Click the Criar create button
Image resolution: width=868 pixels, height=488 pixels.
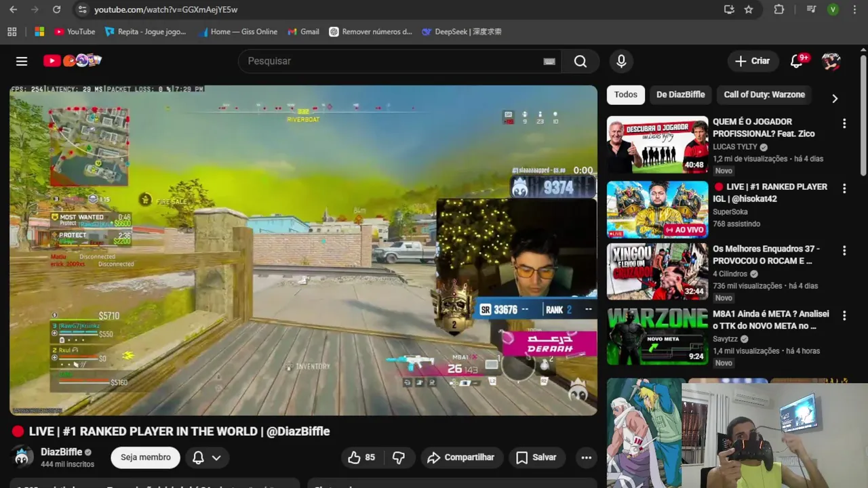pos(753,61)
